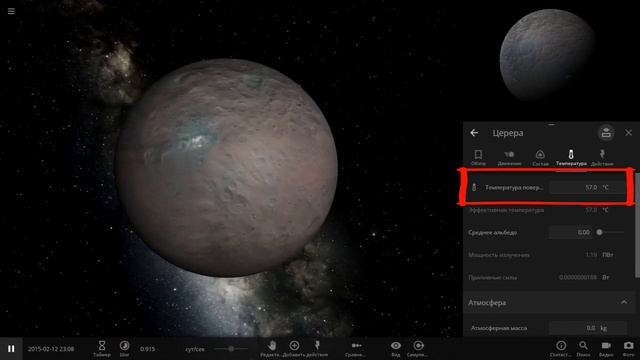Adjust the simulation speed slider
Screen dimensions: 640x360
(x=231, y=349)
